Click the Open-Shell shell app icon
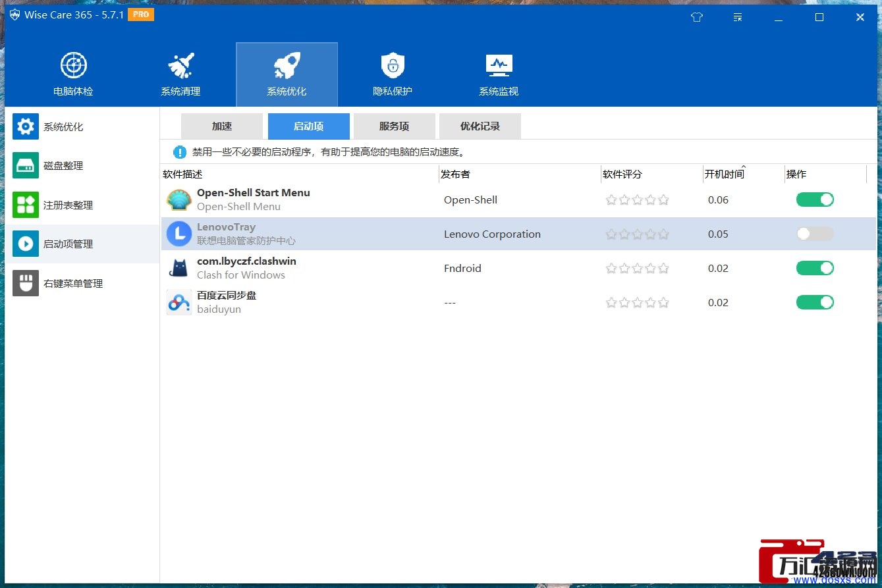 179,200
